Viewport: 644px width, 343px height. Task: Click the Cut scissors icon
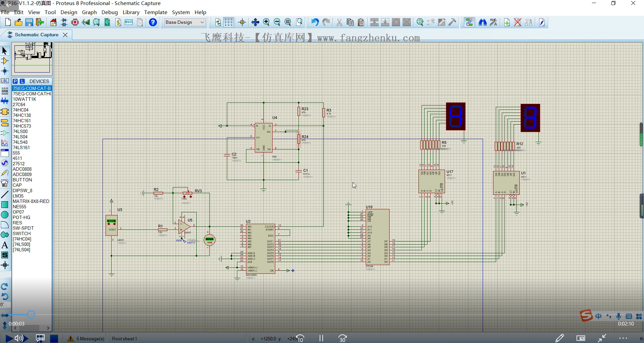pyautogui.click(x=339, y=23)
